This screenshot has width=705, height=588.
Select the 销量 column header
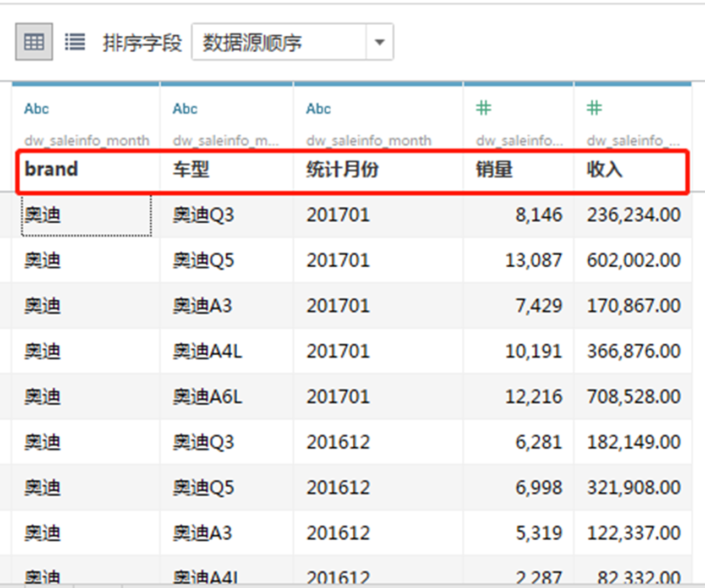tap(494, 169)
